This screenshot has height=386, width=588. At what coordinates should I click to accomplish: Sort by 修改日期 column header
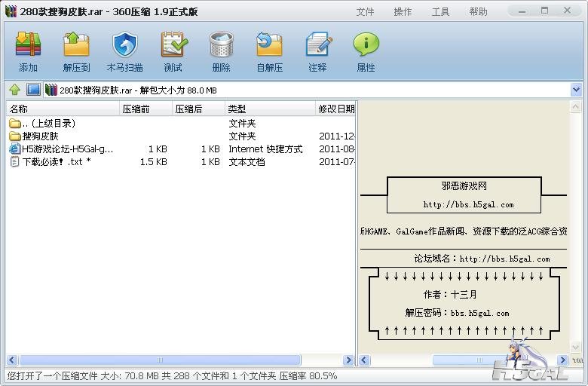point(336,109)
